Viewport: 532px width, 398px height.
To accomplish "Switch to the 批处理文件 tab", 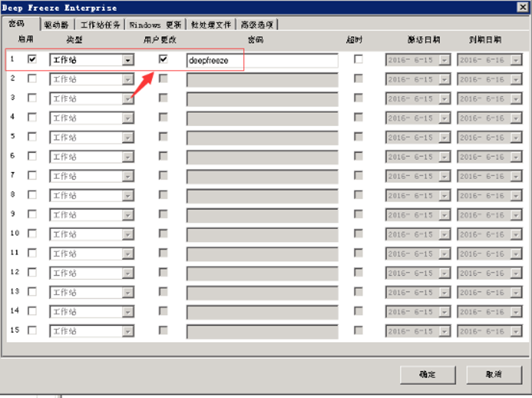I will pos(211,25).
